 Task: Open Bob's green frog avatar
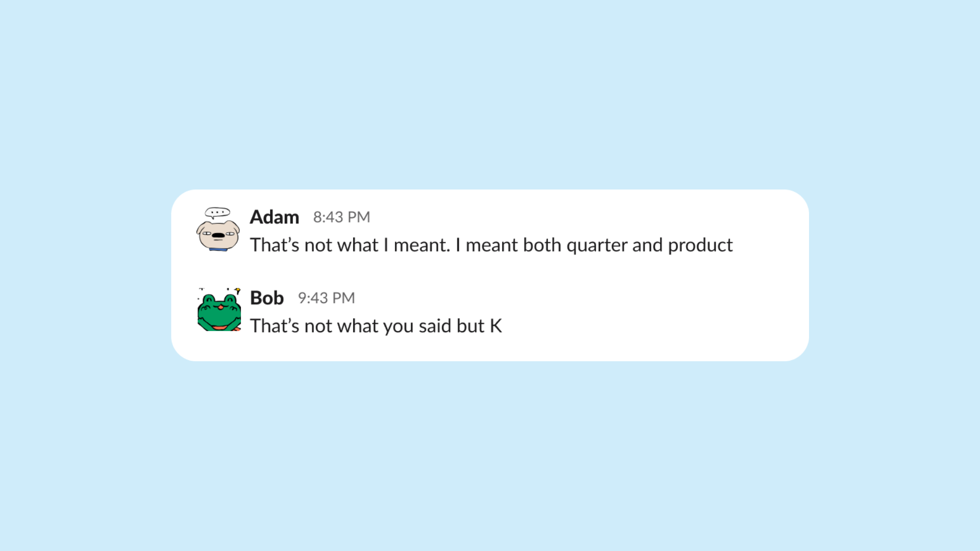[x=219, y=310]
